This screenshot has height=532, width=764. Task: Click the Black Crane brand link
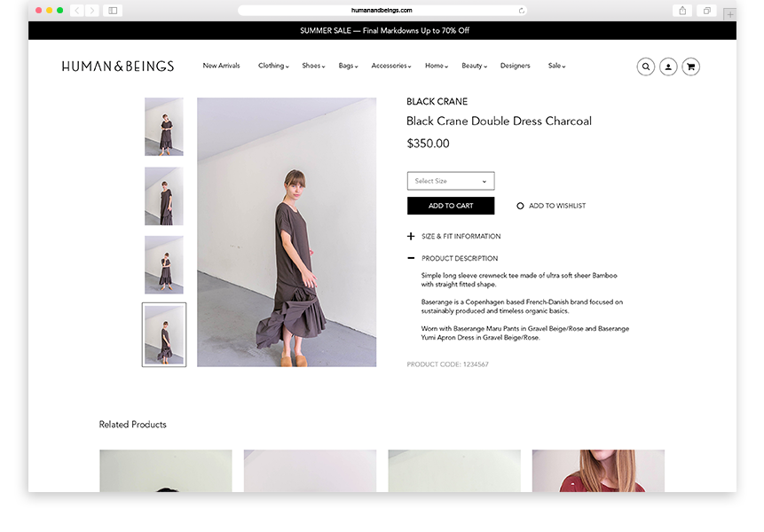pyautogui.click(x=437, y=102)
